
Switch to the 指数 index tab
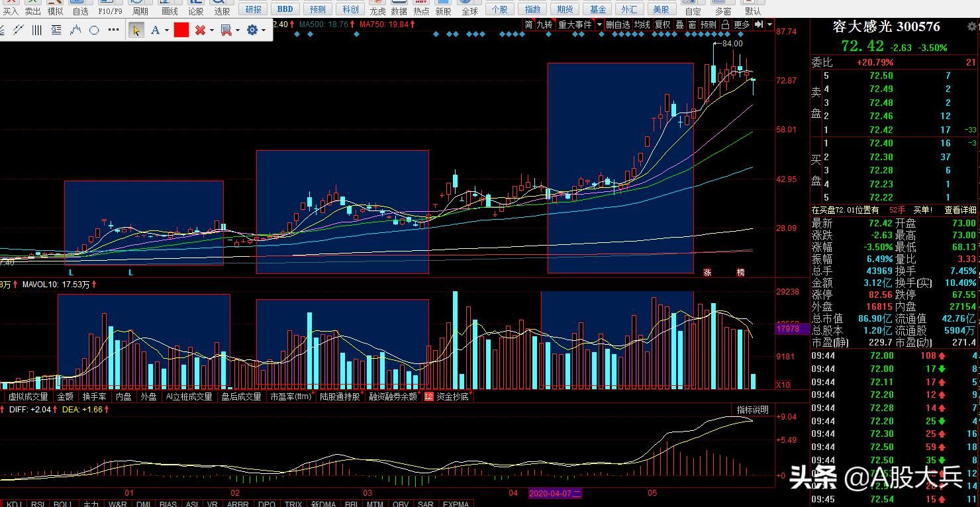tap(532, 9)
